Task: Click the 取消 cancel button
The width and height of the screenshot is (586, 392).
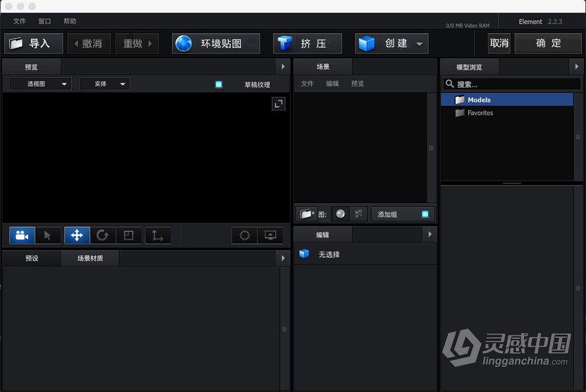Action: pyautogui.click(x=499, y=44)
